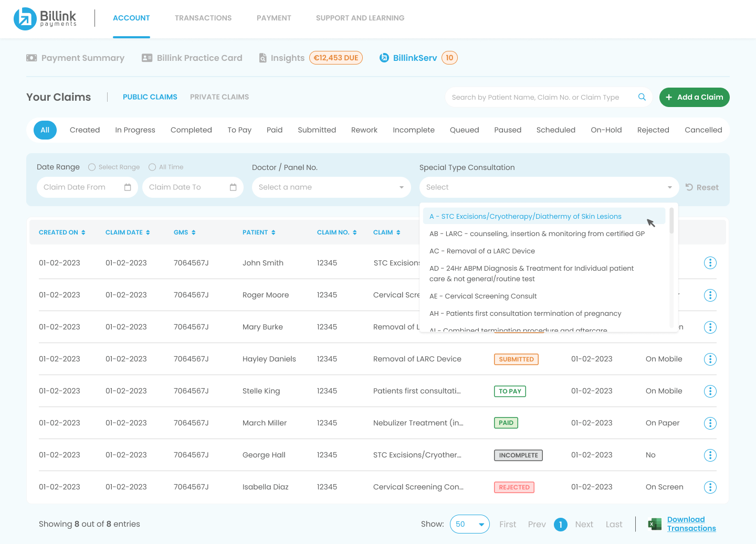The image size is (756, 544).
Task: Click the Reset filters icon
Action: tap(689, 187)
